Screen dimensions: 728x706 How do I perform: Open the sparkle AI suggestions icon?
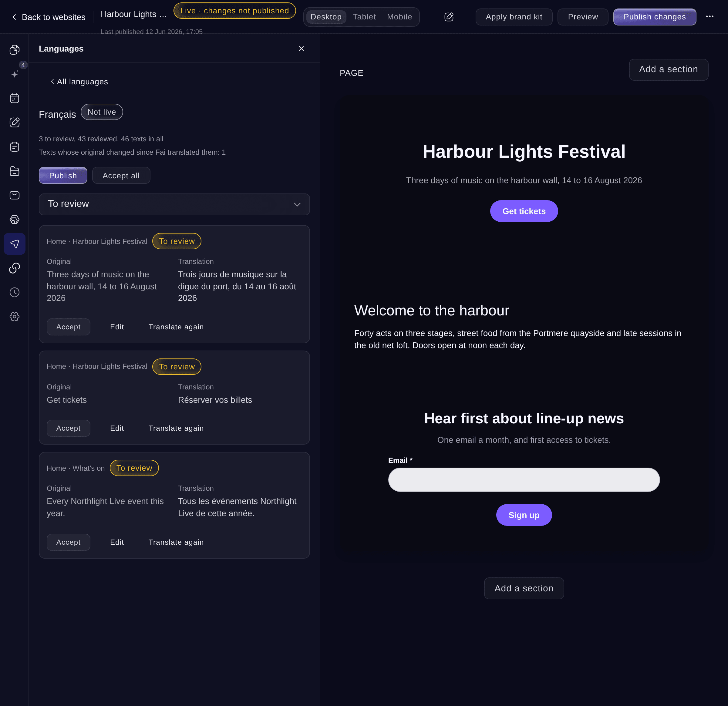(x=15, y=74)
